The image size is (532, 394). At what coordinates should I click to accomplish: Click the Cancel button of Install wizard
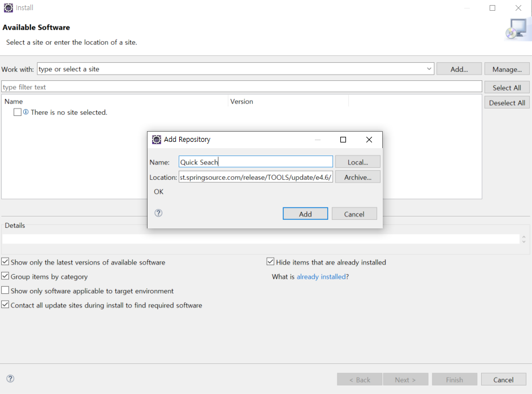(x=504, y=379)
